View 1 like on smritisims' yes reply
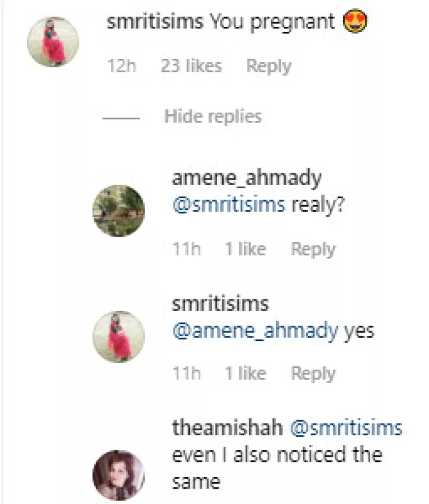 pos(246,373)
